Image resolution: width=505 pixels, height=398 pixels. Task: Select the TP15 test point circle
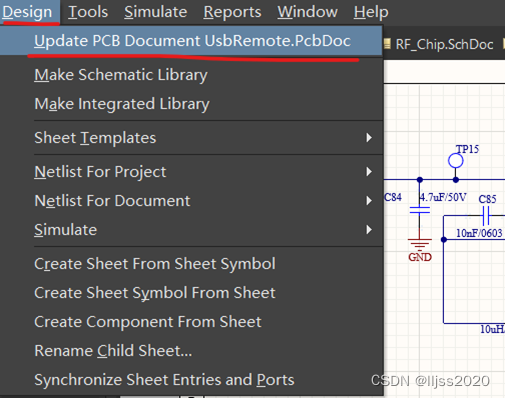point(455,161)
